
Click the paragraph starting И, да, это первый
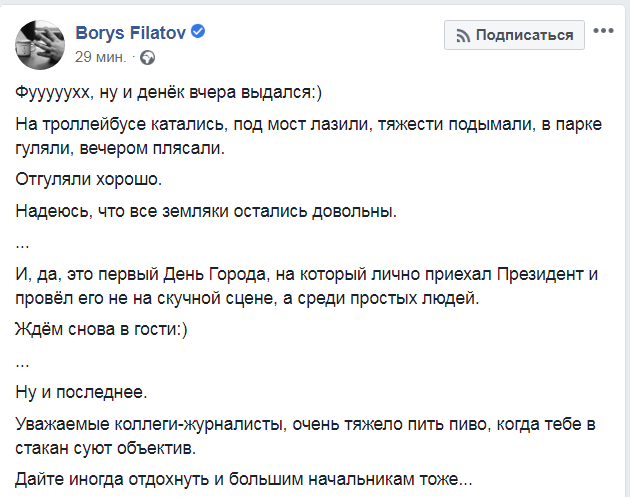pos(300,285)
